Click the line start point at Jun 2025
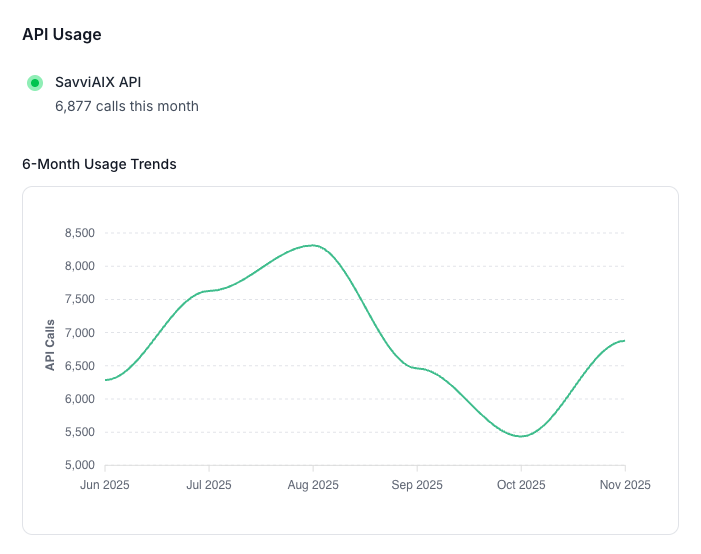The width and height of the screenshot is (701, 554). click(106, 380)
